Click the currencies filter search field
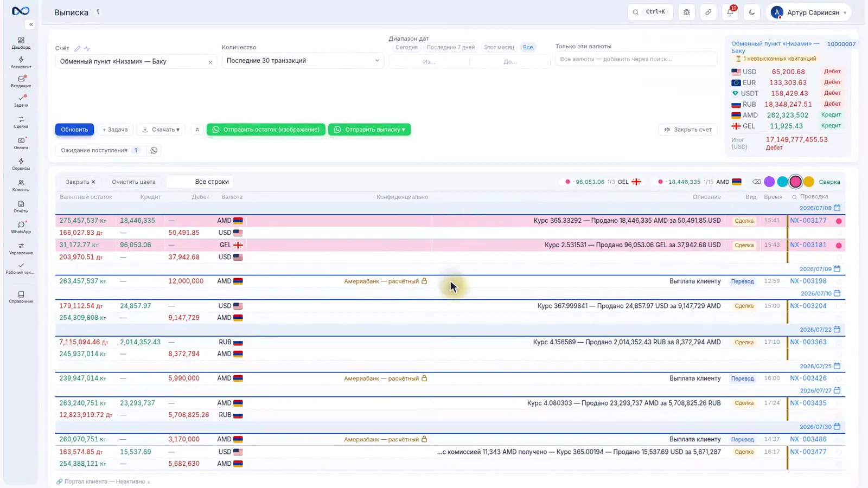Screen dimensions: 868x488 tap(636, 59)
